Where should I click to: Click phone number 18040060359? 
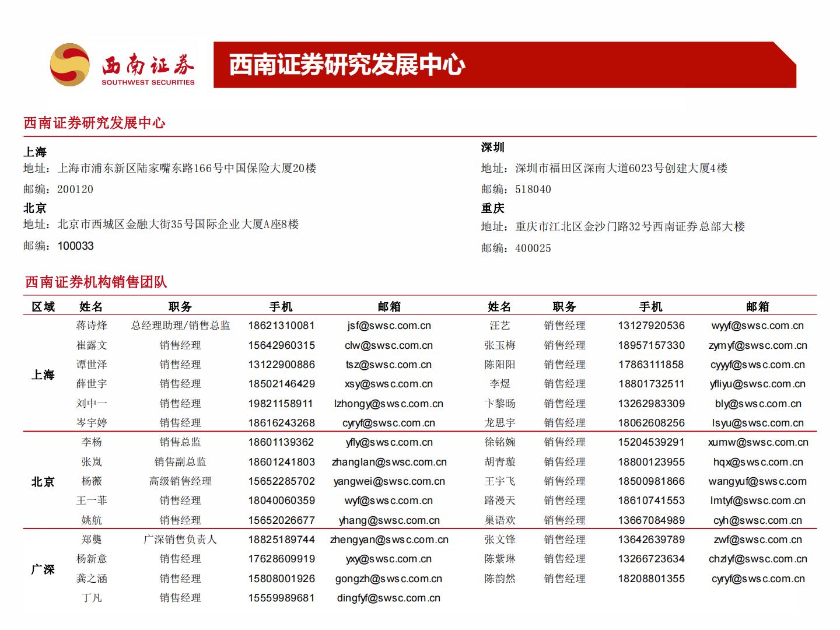coord(281,501)
